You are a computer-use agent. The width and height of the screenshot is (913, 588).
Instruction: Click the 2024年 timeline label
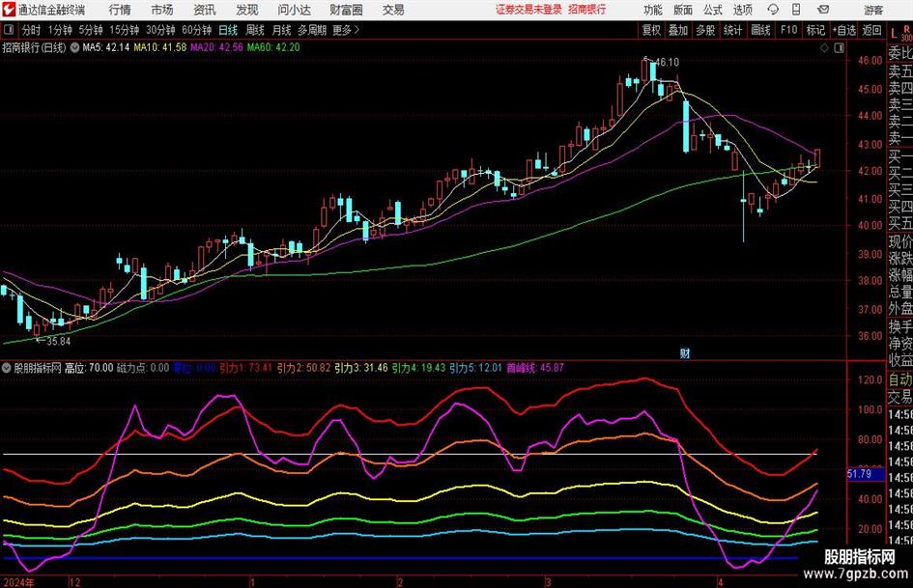(18, 582)
